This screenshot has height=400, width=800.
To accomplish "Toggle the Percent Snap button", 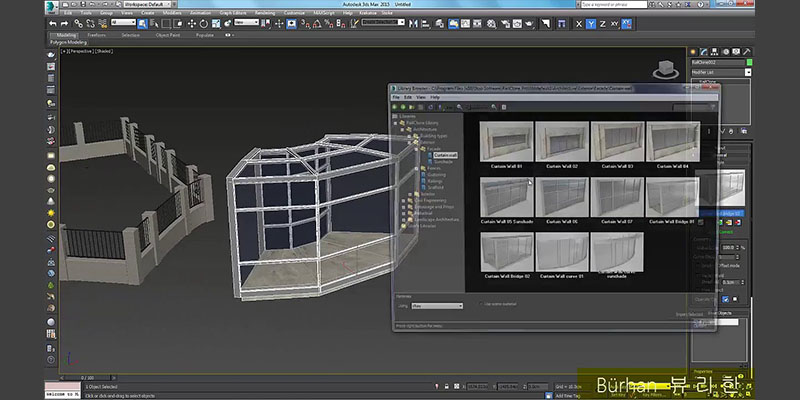I will 329,23.
